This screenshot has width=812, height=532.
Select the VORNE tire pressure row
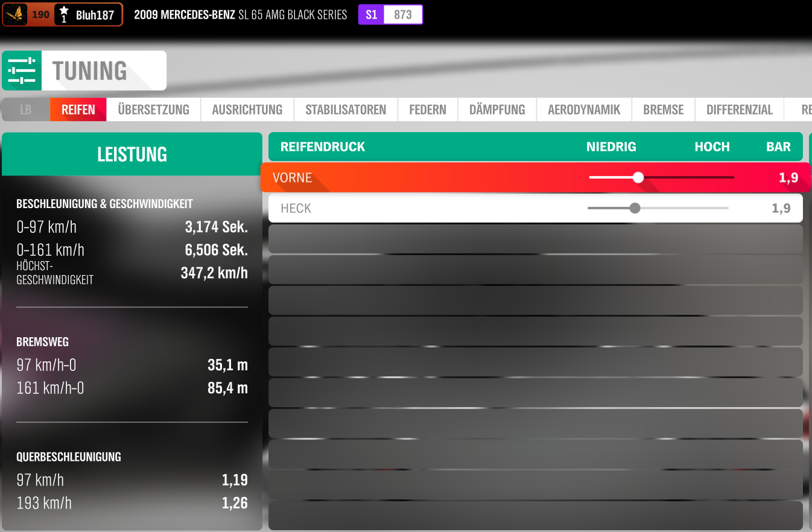coord(536,177)
